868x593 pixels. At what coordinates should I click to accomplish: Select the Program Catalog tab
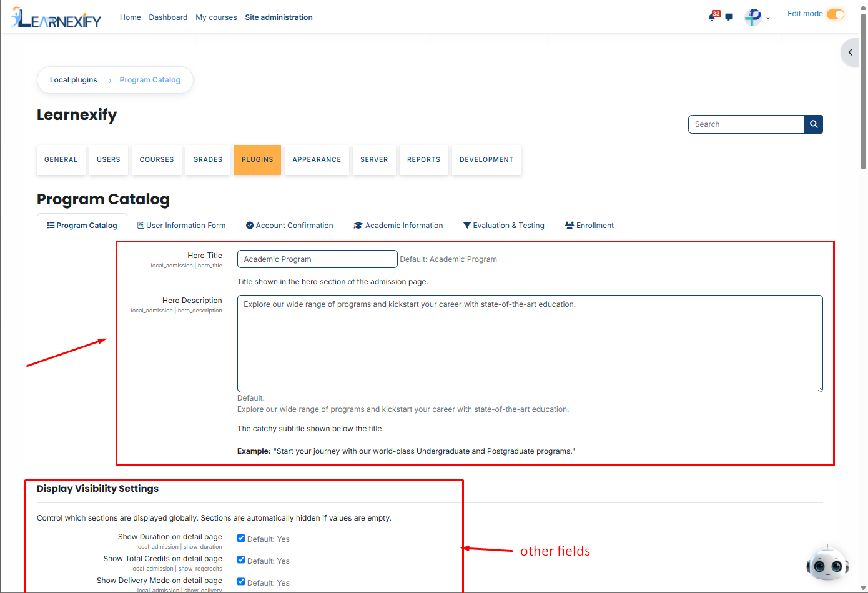[82, 226]
